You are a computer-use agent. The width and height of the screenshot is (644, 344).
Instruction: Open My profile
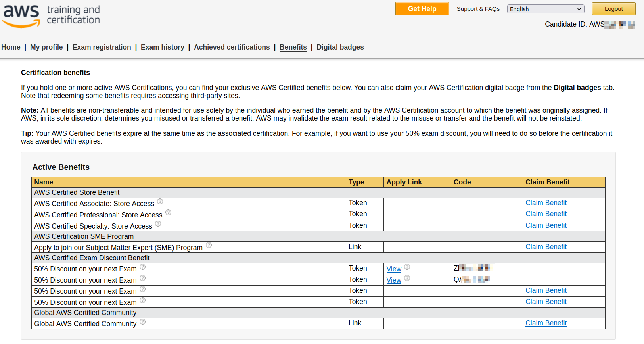pyautogui.click(x=46, y=47)
